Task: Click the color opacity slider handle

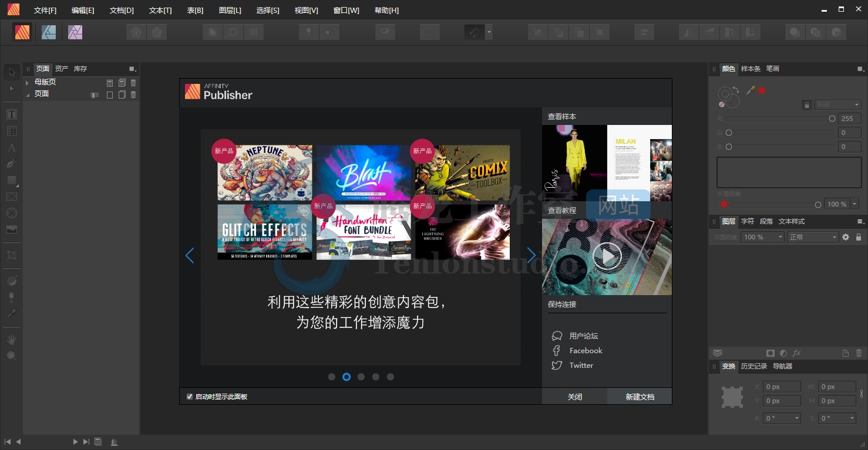Action: (x=818, y=205)
